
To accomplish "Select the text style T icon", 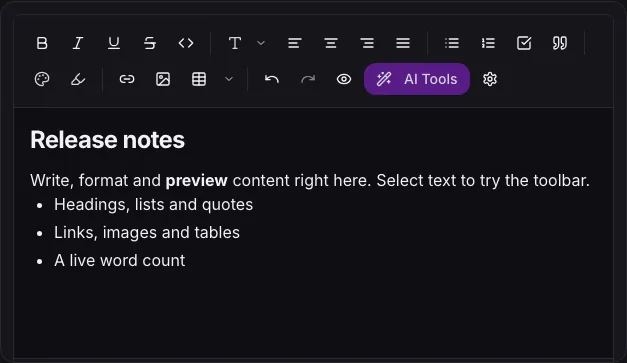I will pyautogui.click(x=235, y=43).
